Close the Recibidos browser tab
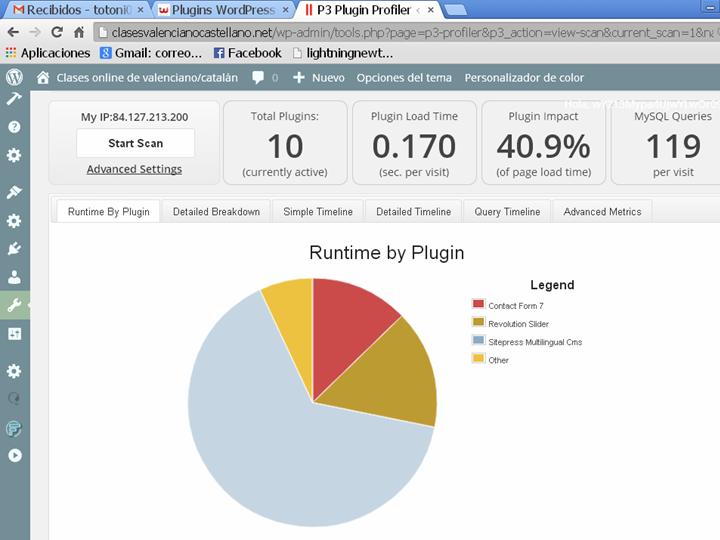 [141, 10]
